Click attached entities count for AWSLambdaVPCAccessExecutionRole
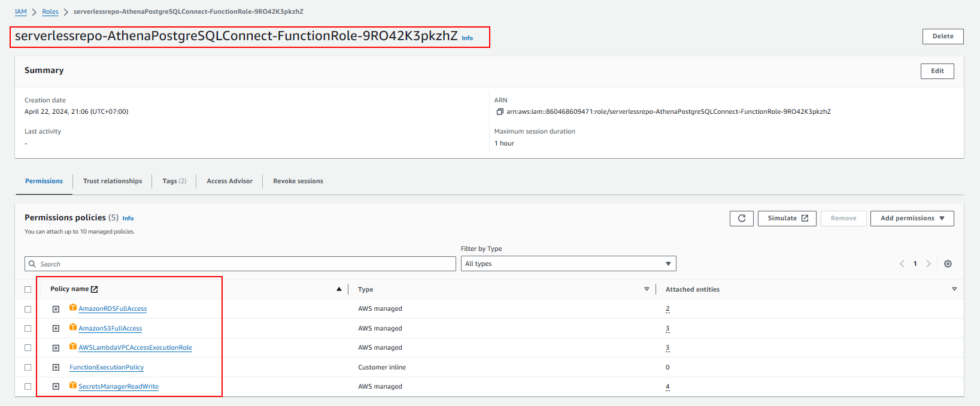Screen dimensions: 980x406 click(x=668, y=348)
